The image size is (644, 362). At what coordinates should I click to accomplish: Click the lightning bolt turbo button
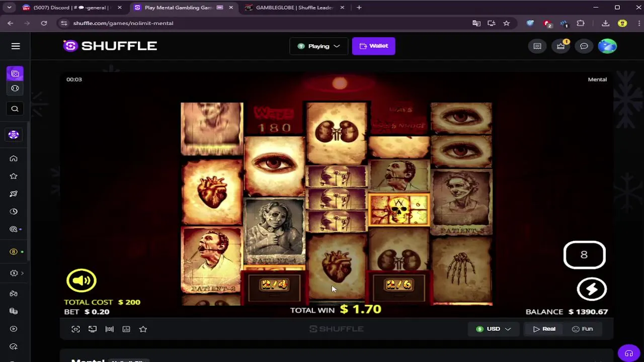tap(592, 289)
